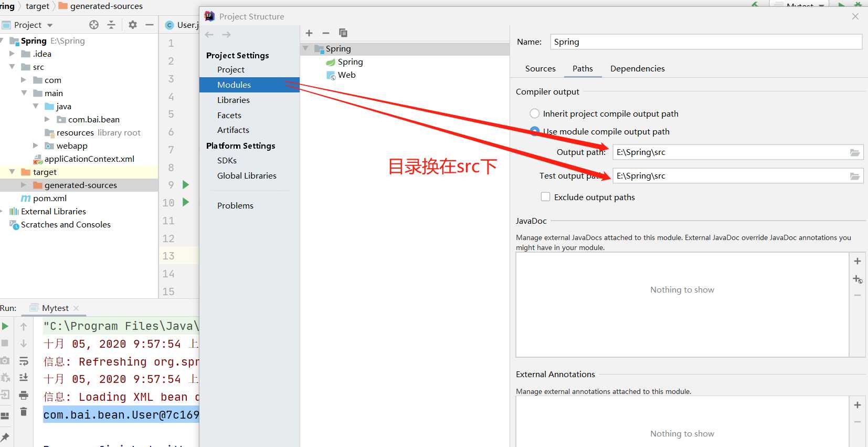Viewport: 868px width, 447px height.
Task: Select Use module compile output path
Action: point(534,131)
